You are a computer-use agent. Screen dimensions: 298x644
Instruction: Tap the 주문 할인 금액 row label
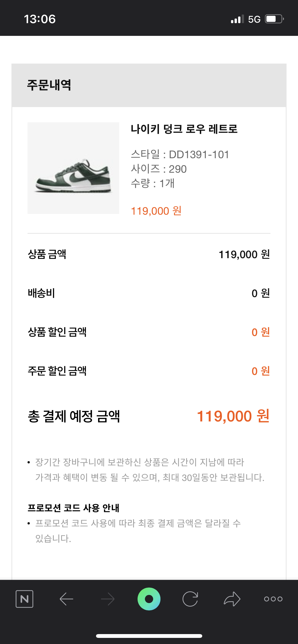click(x=57, y=371)
